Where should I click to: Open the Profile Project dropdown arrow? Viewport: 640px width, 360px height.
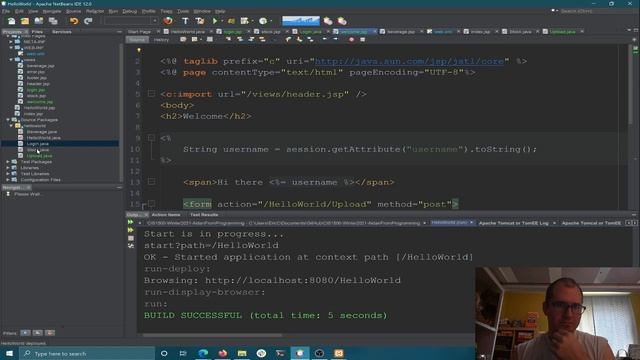click(x=271, y=21)
